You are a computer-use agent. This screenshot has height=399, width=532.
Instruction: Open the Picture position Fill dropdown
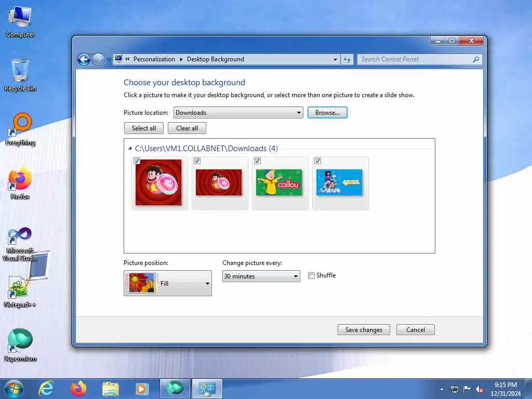pyautogui.click(x=168, y=283)
